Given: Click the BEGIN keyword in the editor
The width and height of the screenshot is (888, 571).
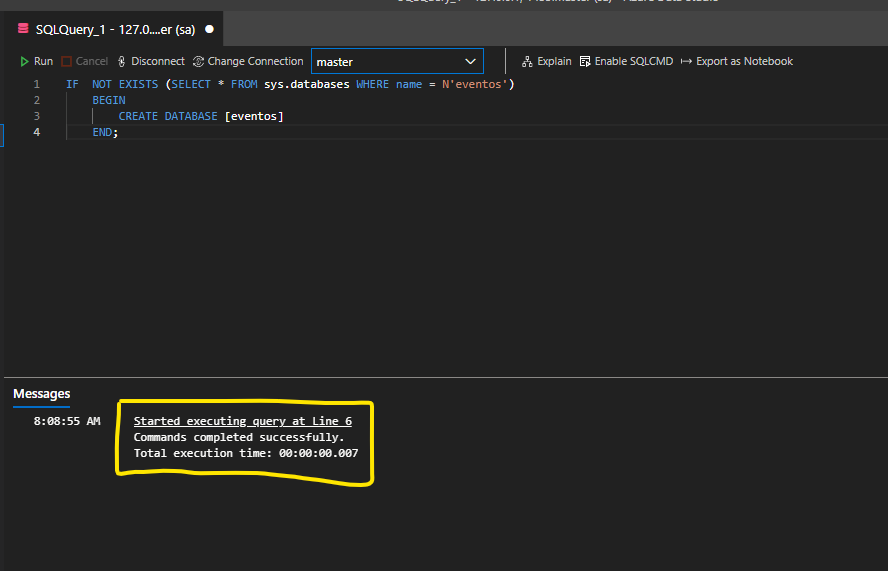Looking at the screenshot, I should pyautogui.click(x=109, y=100).
